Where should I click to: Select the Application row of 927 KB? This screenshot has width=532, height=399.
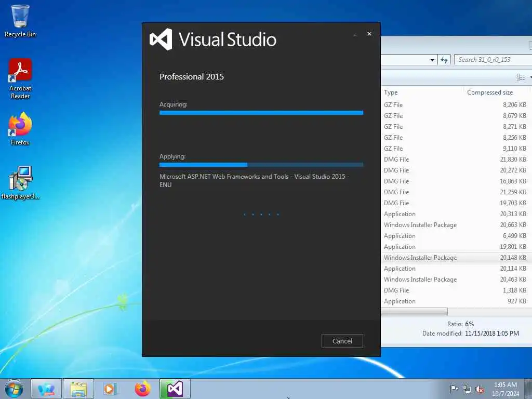click(x=456, y=301)
